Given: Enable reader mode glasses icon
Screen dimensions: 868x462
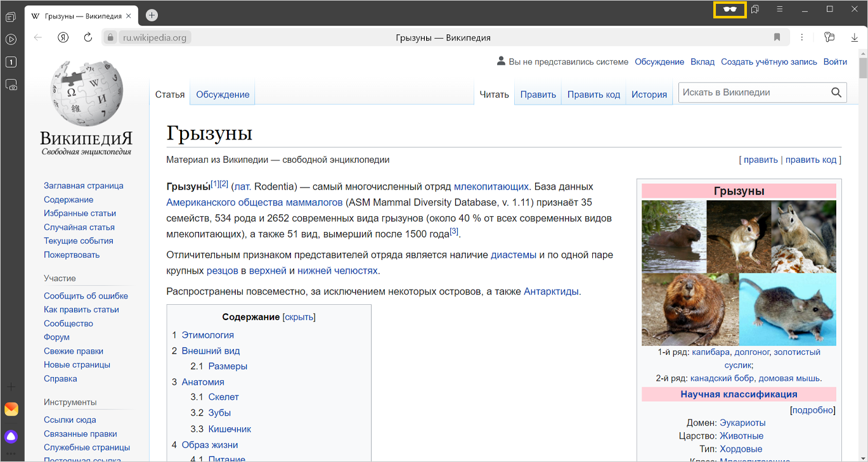Looking at the screenshot, I should click(730, 10).
